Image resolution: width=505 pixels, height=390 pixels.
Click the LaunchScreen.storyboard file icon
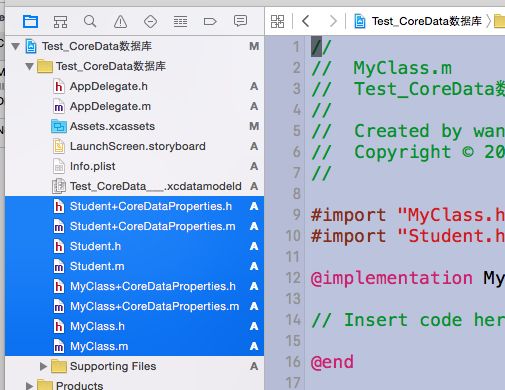tap(59, 146)
